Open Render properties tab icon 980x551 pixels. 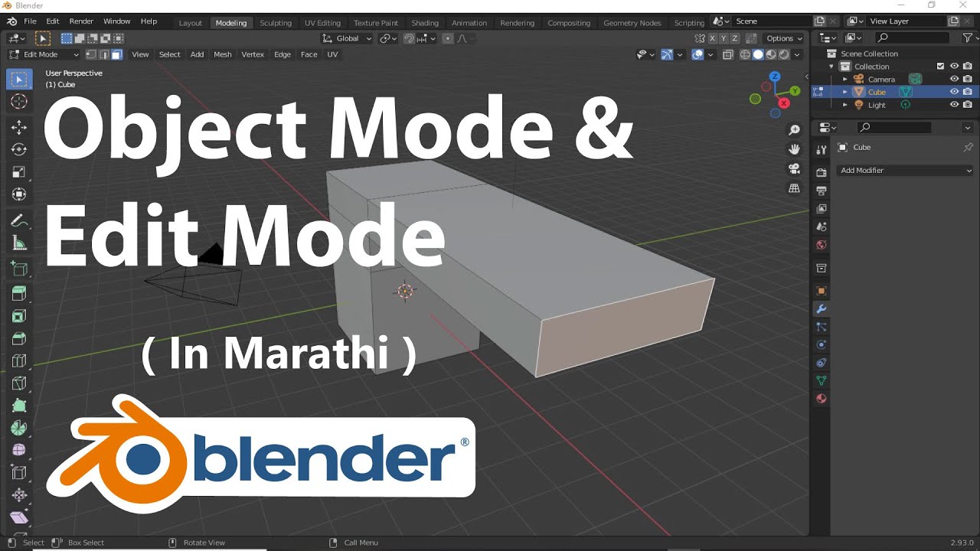coord(821,172)
